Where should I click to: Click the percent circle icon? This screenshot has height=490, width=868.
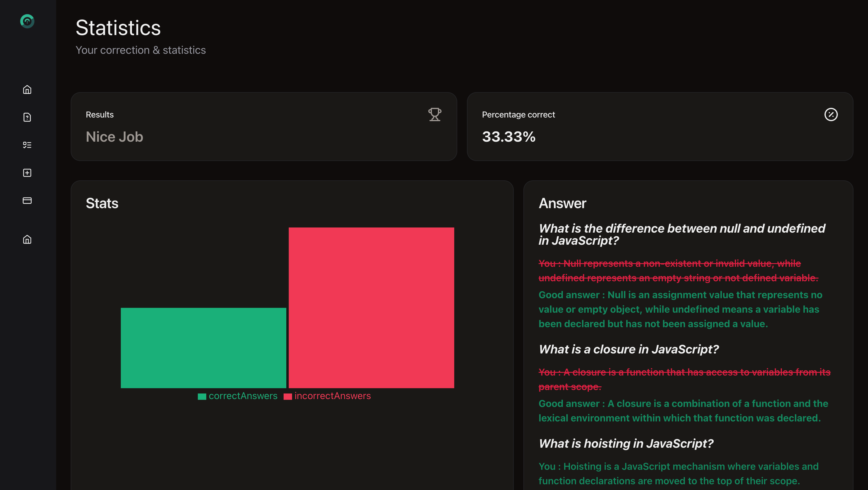click(831, 114)
